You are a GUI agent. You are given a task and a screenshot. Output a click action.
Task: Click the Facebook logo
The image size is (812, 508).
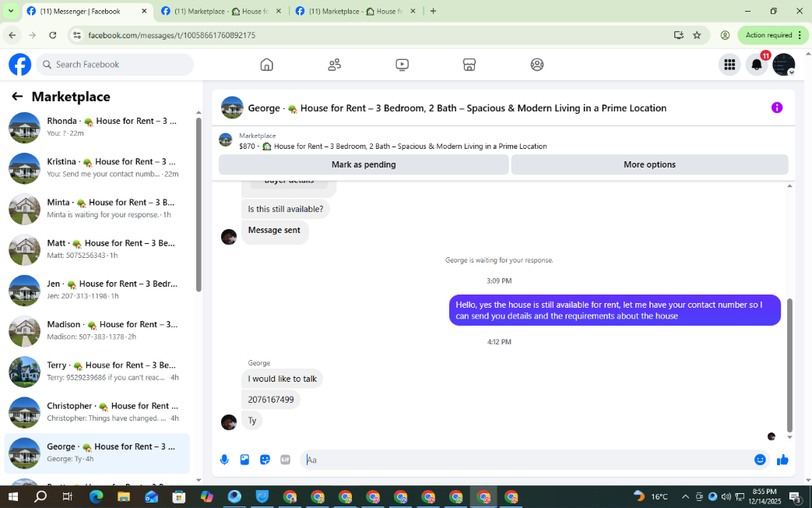coord(19,65)
